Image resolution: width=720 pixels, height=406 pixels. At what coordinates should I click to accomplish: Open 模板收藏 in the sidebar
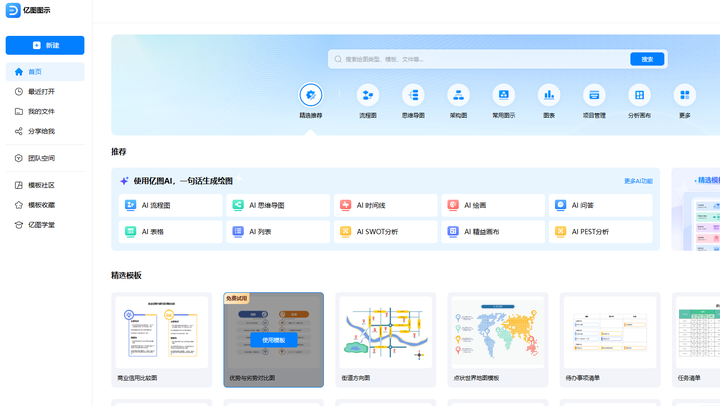[x=45, y=205]
